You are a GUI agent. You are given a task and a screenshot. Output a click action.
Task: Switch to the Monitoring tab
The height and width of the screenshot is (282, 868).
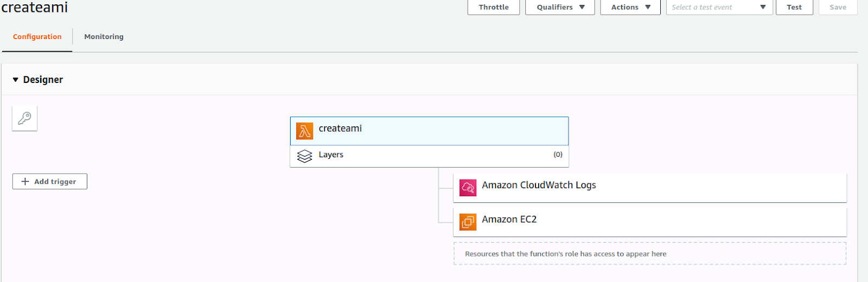click(x=104, y=37)
